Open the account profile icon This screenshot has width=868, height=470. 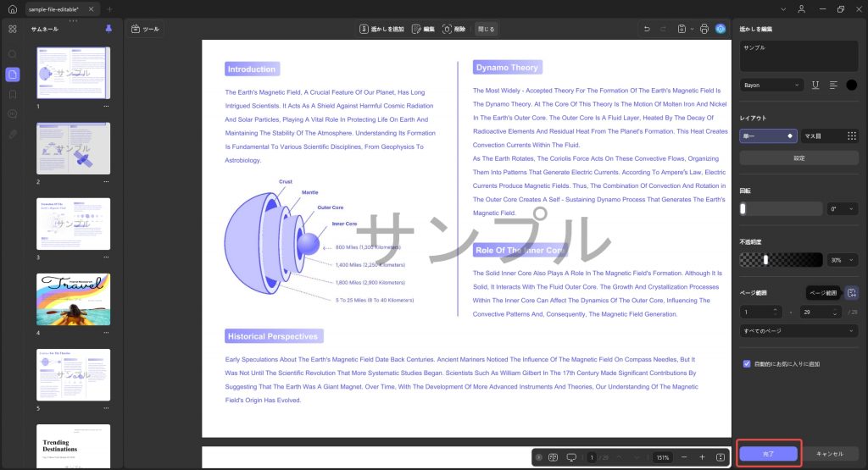tap(802, 8)
